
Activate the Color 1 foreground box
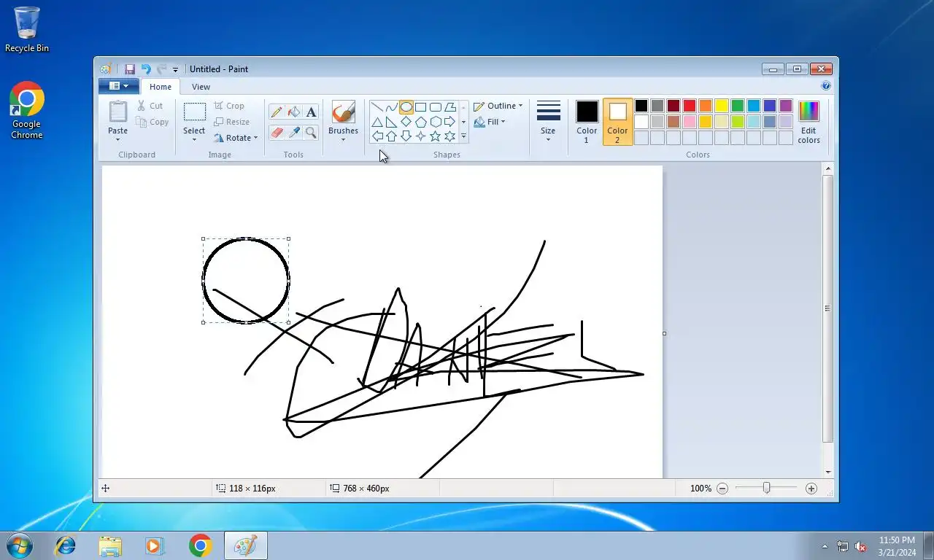587,122
